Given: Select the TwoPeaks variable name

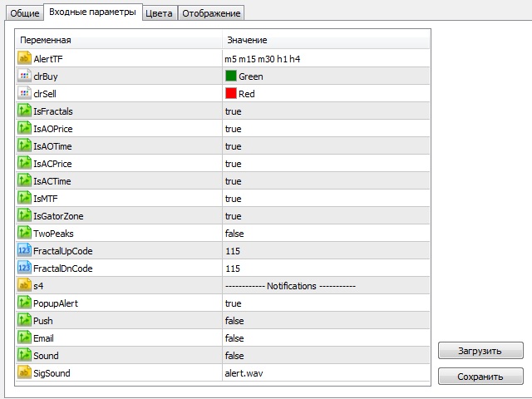Looking at the screenshot, I should tap(53, 234).
